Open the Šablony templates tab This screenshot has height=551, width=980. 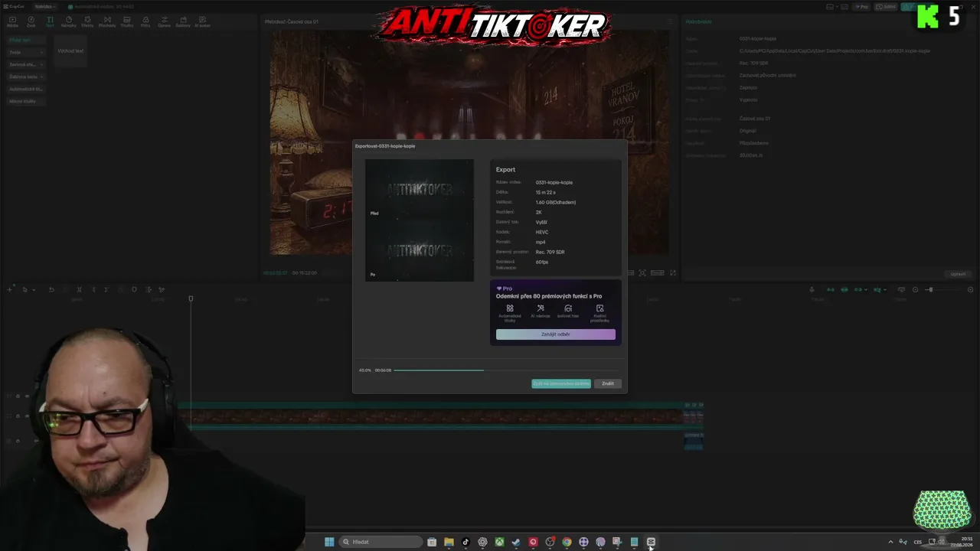click(183, 21)
